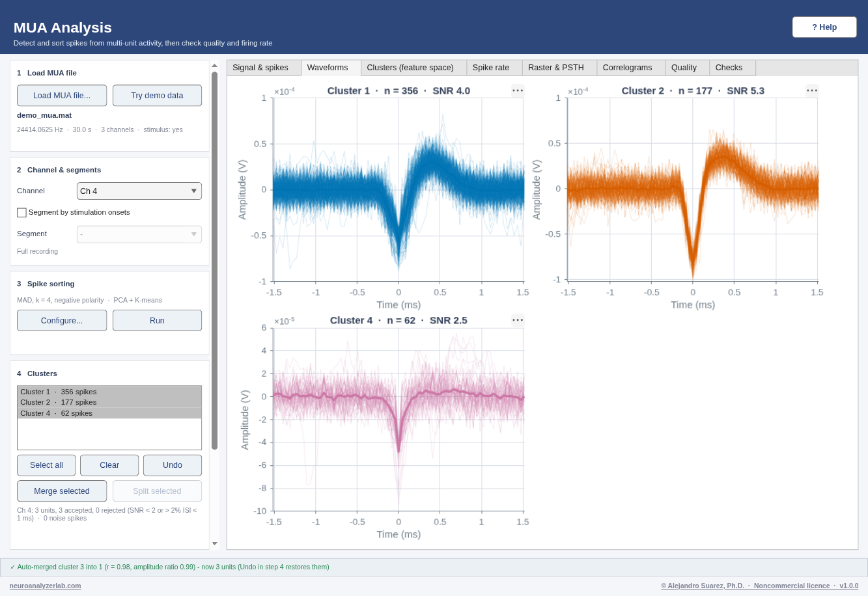Click the Cluster 2 orange waveform plot

coord(693,189)
